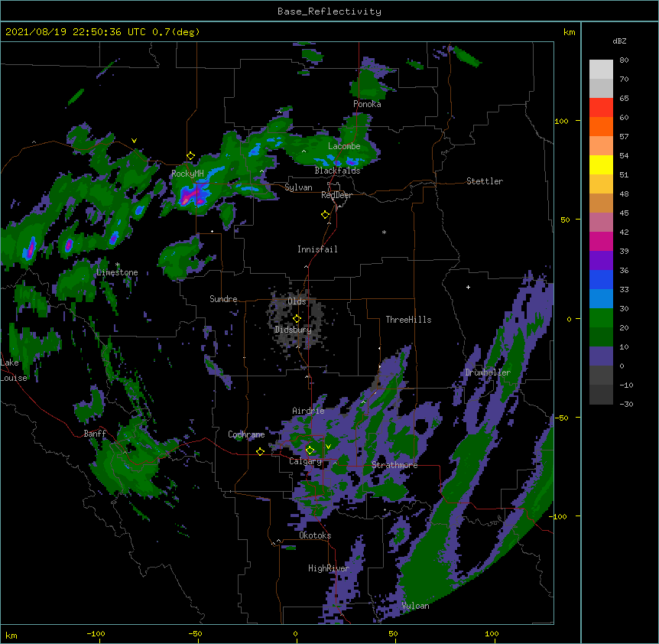
Task: Select the indigo 10 dBZ legend swatch
Action: (x=601, y=356)
